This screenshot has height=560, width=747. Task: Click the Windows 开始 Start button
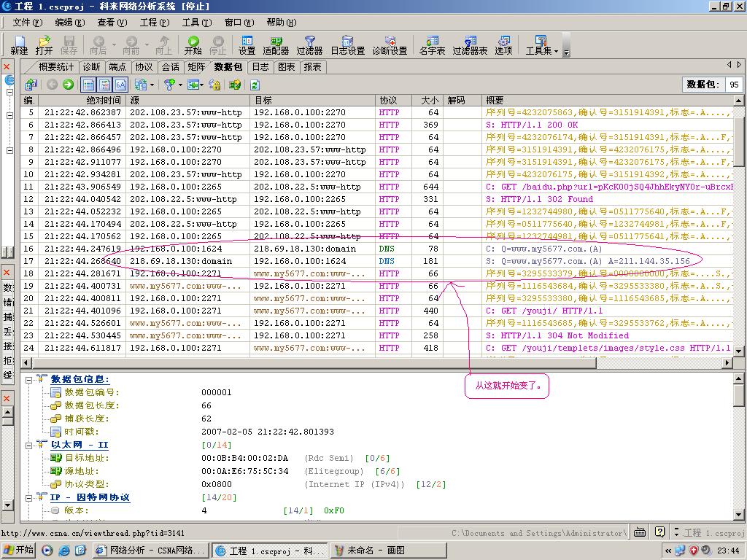click(x=18, y=551)
